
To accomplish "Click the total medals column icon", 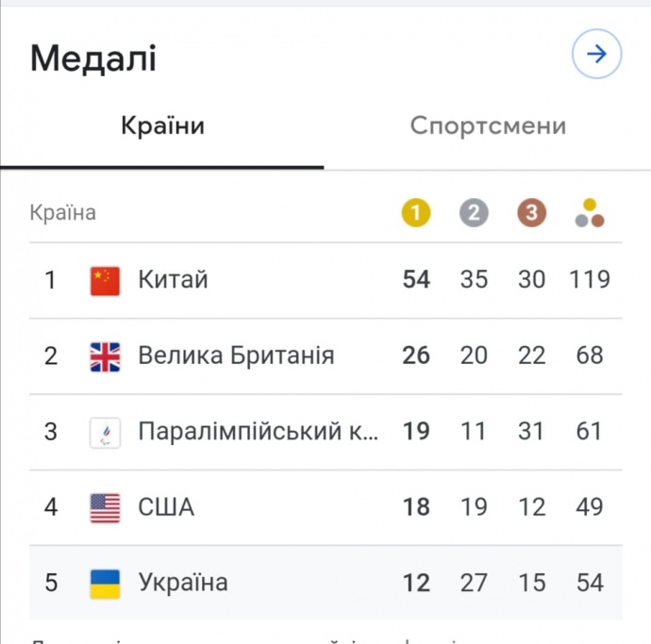I will (590, 213).
